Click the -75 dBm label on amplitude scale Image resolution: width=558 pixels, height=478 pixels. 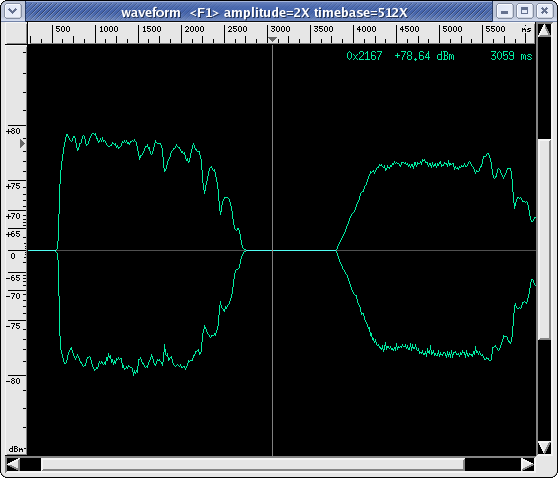[x=13, y=326]
